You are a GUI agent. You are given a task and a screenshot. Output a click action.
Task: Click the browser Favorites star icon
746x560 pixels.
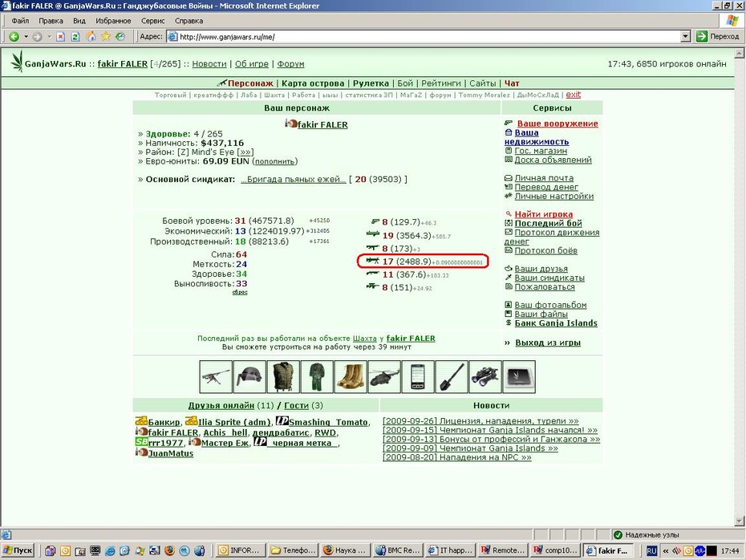(x=106, y=37)
